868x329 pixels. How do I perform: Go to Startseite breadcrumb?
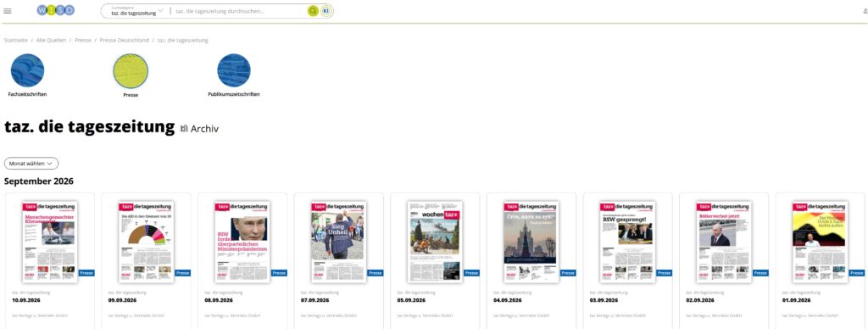tap(15, 41)
